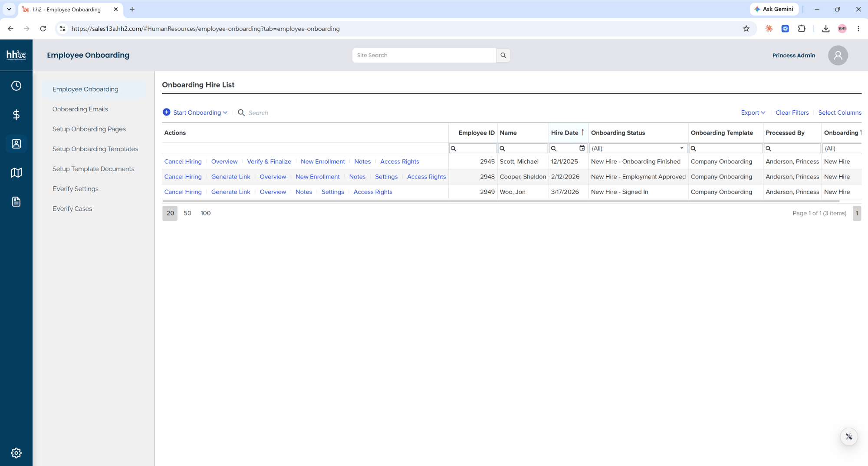The image size is (868, 466).
Task: Expand the Export dropdown
Action: 753,112
